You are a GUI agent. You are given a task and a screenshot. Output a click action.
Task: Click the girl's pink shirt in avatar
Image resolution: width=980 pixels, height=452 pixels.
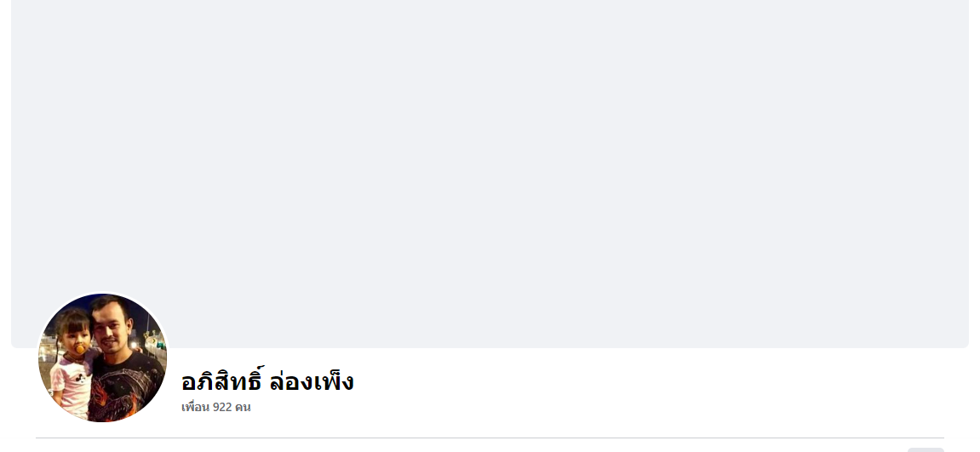click(x=69, y=385)
